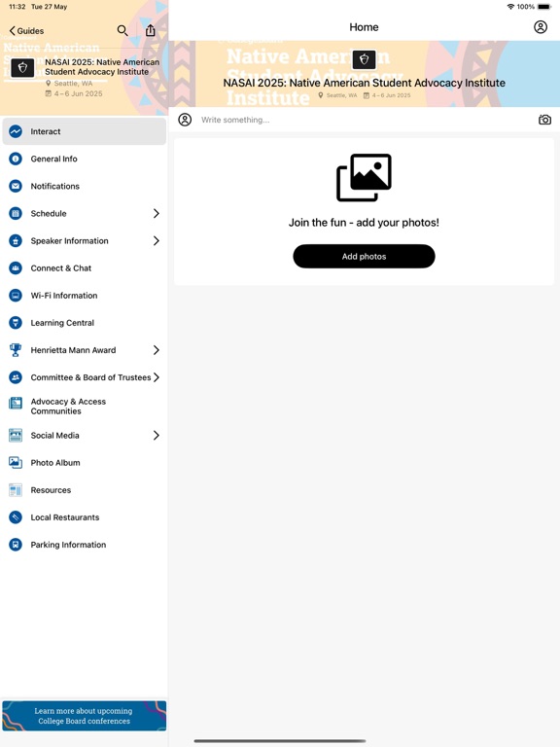Tap the photo gallery illustration icon
Screen dimensions: 560x747
coord(364,178)
